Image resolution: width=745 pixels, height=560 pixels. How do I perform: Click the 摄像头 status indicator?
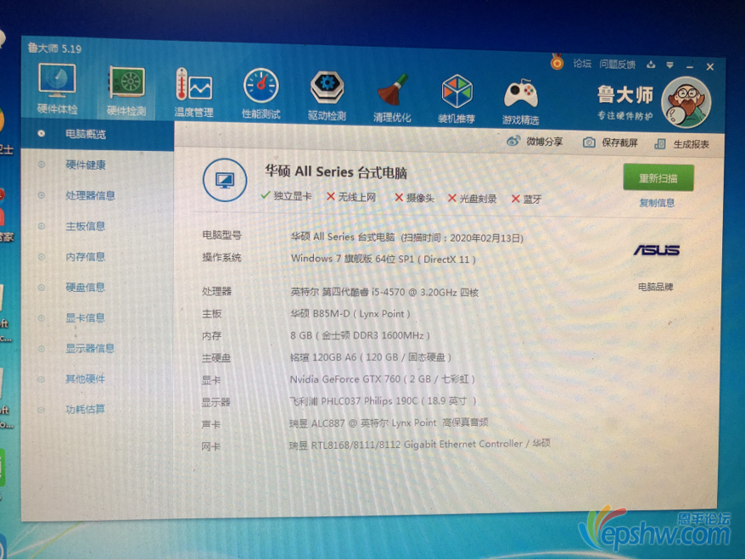414,198
